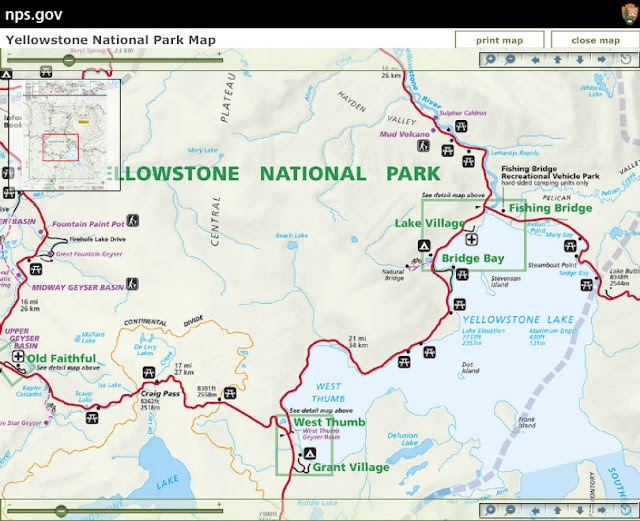Pan map right using top toolbar arrow
This screenshot has height=521, width=640.
[x=602, y=60]
